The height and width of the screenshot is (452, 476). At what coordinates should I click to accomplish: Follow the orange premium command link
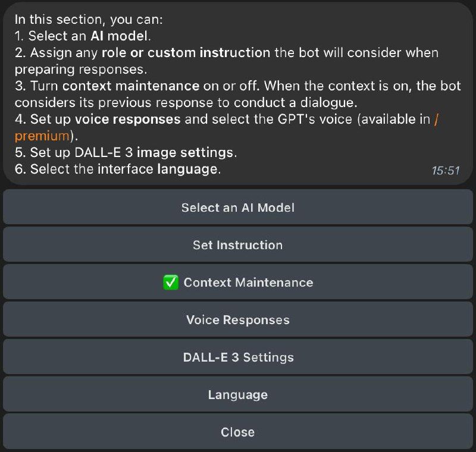(42, 136)
